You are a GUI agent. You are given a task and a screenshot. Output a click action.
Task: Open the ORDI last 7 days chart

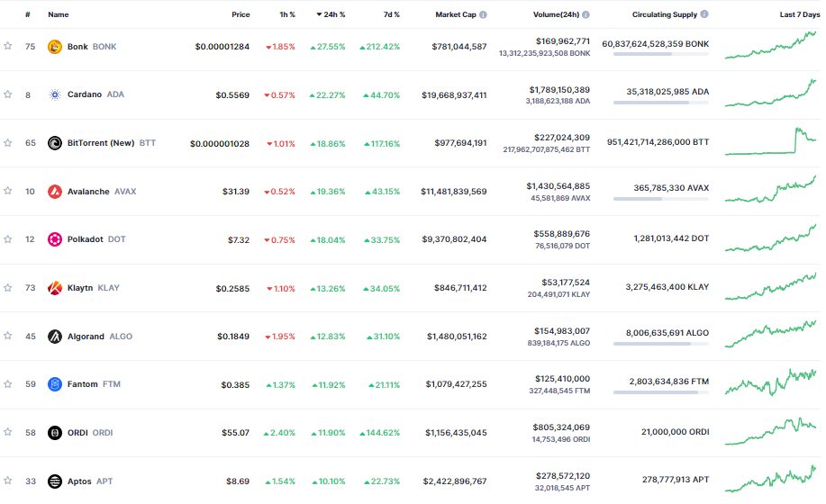(771, 433)
